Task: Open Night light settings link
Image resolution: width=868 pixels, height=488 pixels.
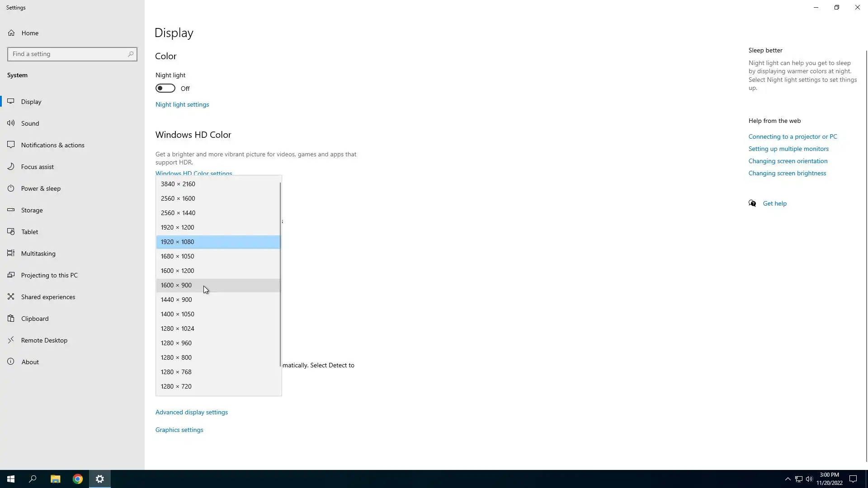Action: pyautogui.click(x=182, y=104)
